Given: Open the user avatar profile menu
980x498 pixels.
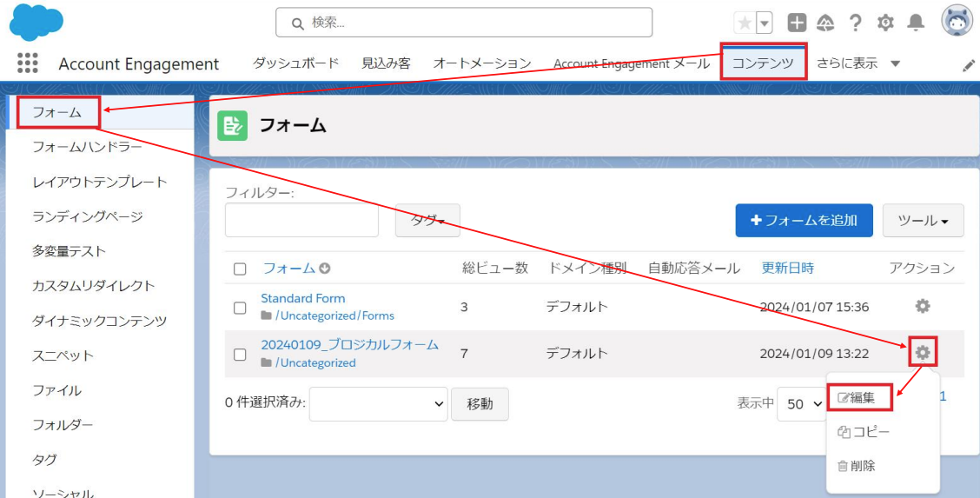Looking at the screenshot, I should [957, 21].
